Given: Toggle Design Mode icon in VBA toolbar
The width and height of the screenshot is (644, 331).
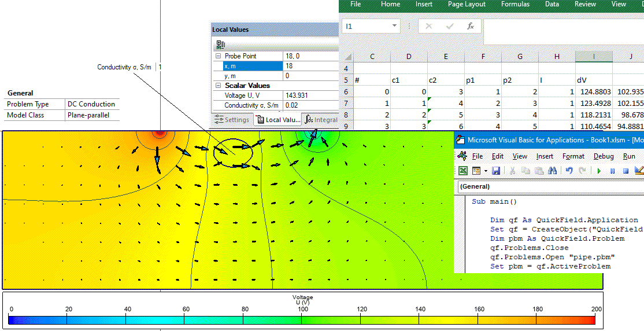Looking at the screenshot, I should point(639,171).
